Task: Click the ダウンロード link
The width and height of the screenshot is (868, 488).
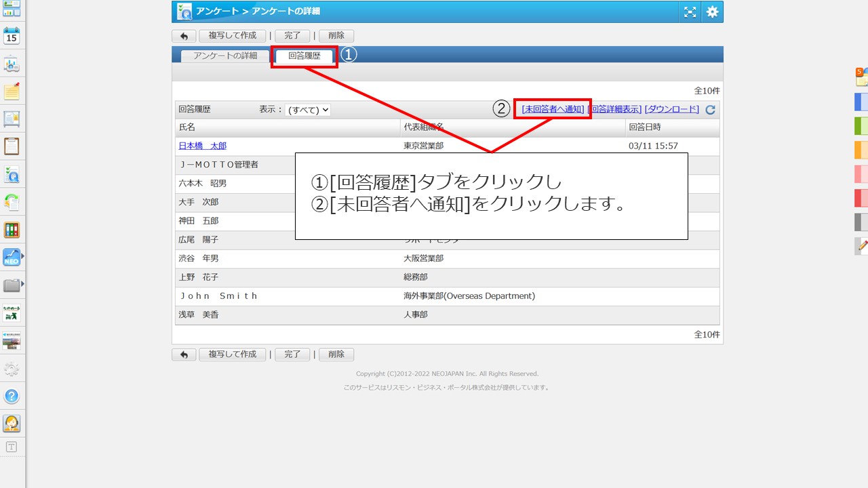Action: click(x=671, y=109)
